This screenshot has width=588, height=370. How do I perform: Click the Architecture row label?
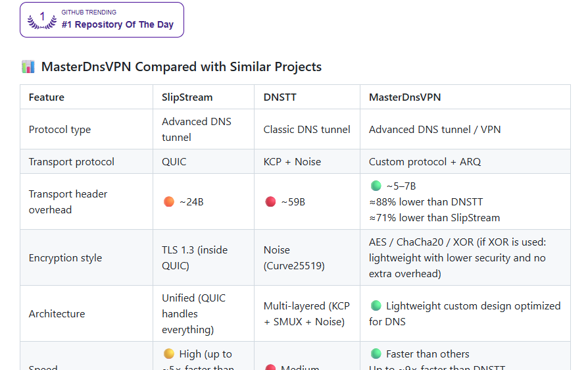tap(57, 314)
